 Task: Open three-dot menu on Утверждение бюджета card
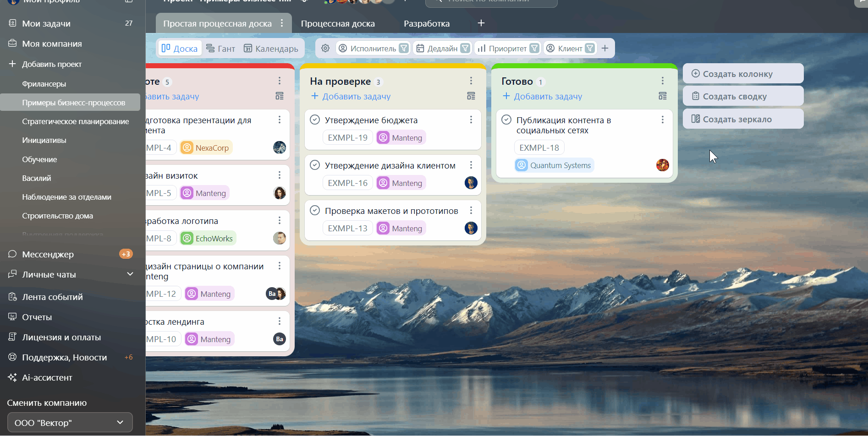(471, 120)
